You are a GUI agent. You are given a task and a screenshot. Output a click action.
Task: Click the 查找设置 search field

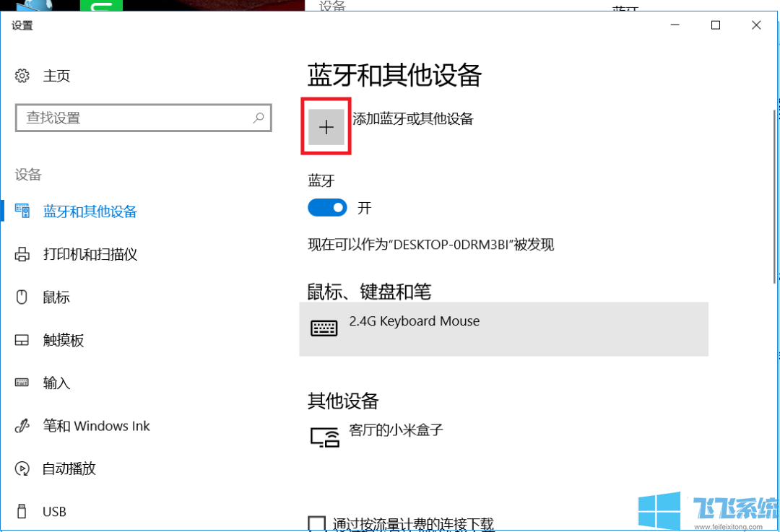pyautogui.click(x=143, y=118)
